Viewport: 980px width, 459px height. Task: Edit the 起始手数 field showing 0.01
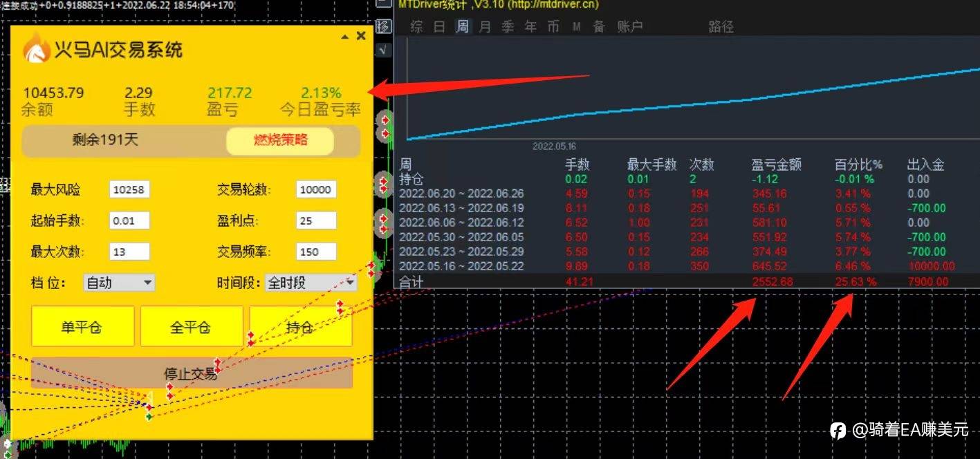tap(129, 221)
